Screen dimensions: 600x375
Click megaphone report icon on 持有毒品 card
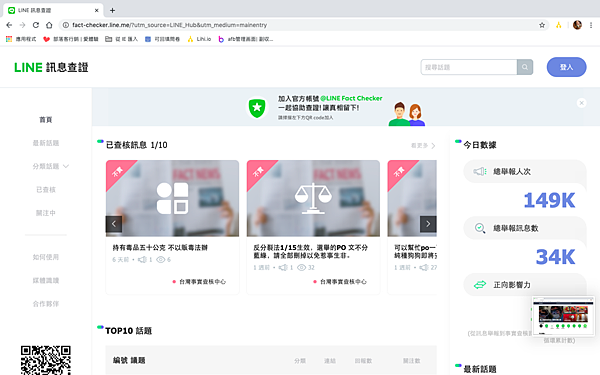[142, 259]
